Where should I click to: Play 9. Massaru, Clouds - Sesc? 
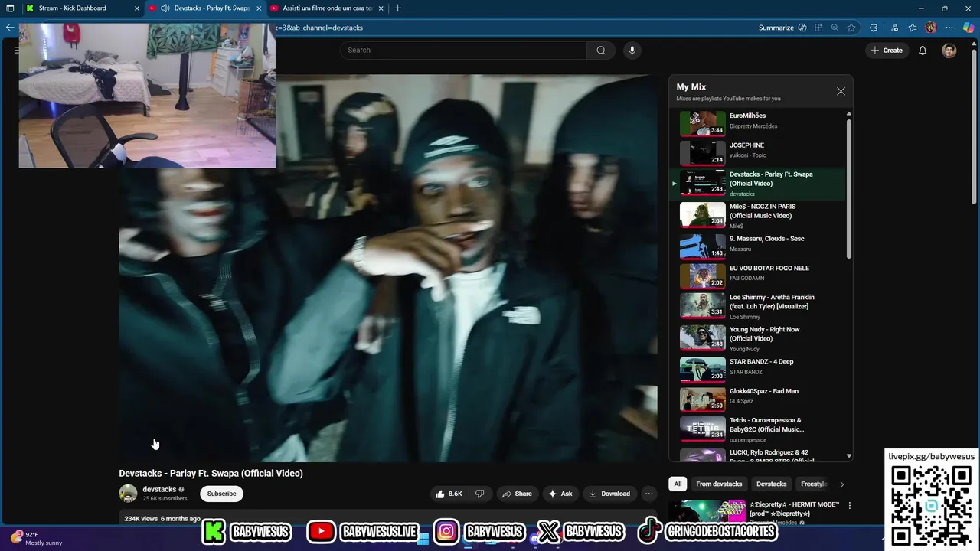pyautogui.click(x=758, y=245)
